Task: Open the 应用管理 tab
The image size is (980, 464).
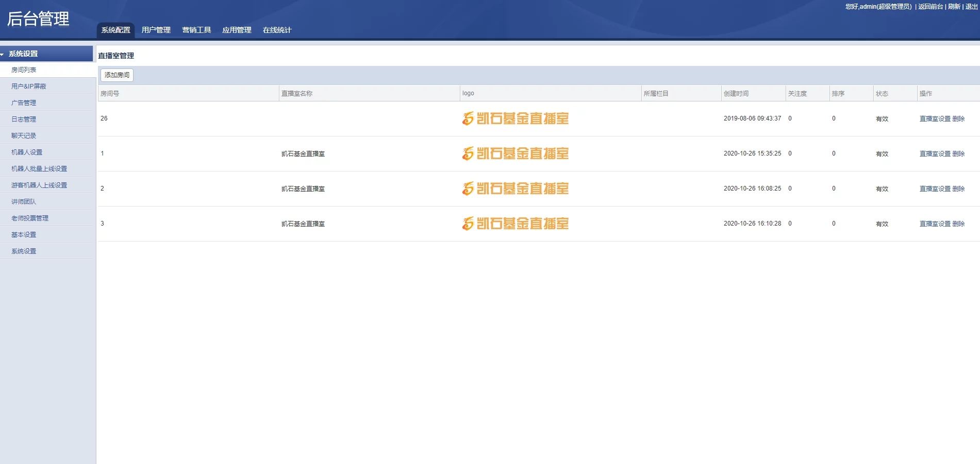Action: pos(237,30)
